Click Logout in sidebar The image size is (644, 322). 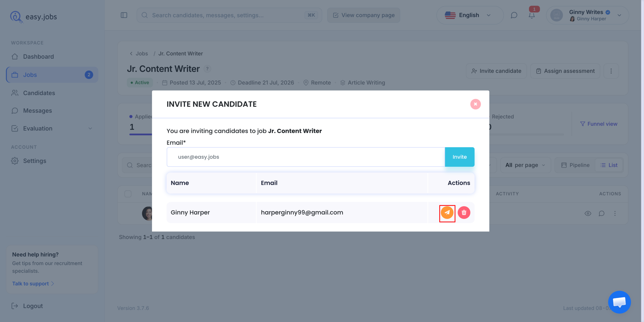point(27,306)
